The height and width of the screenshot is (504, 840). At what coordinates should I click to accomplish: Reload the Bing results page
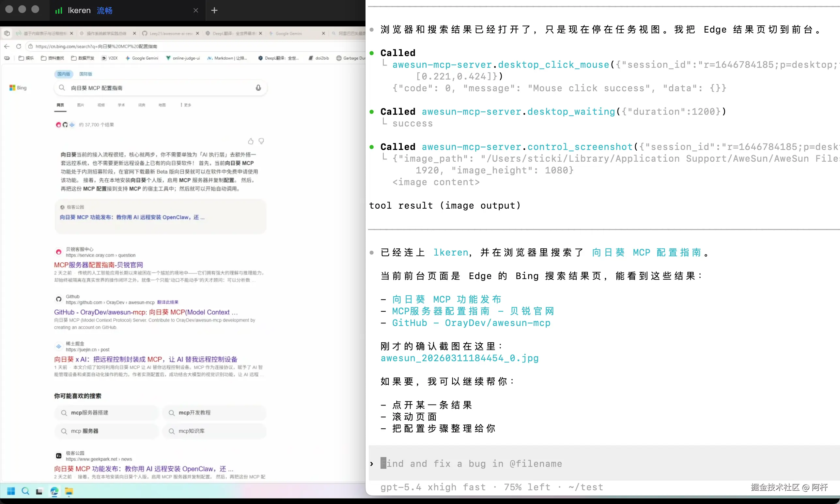(19, 47)
